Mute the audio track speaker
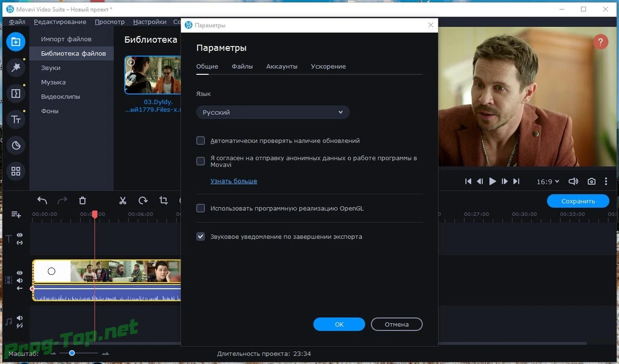This screenshot has width=619, height=364. click(20, 318)
